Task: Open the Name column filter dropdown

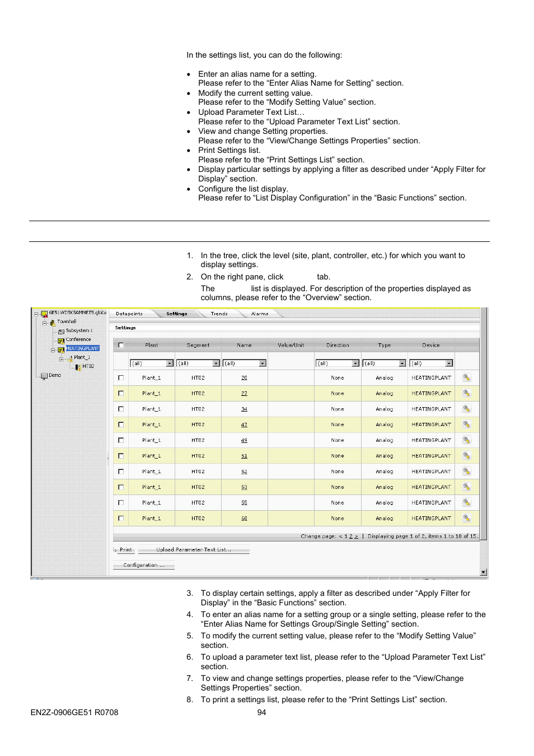Action: [263, 363]
